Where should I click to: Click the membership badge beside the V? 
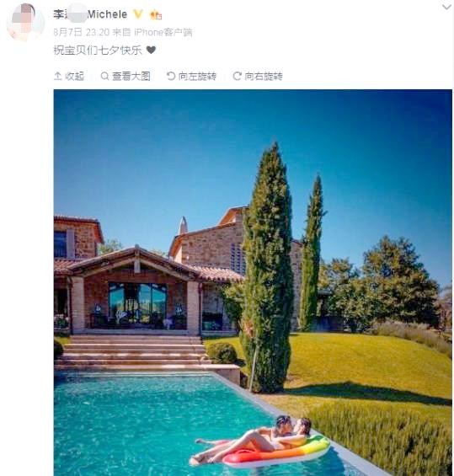[x=156, y=14]
